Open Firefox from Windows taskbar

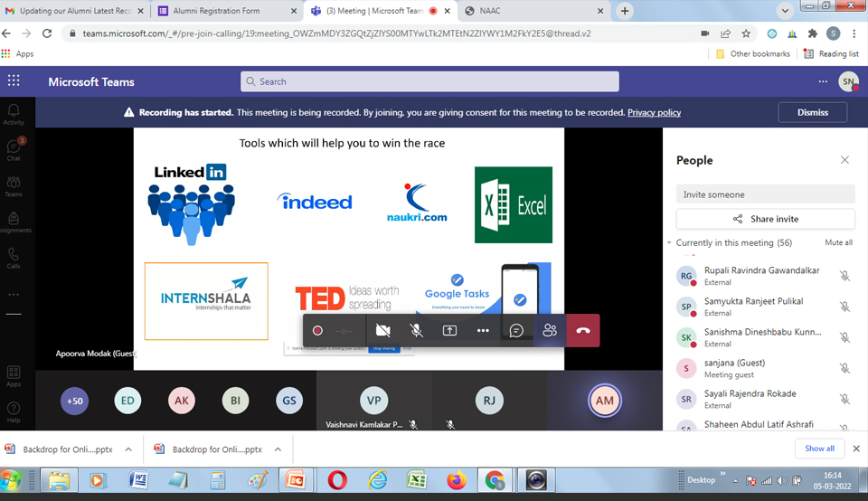tap(456, 480)
